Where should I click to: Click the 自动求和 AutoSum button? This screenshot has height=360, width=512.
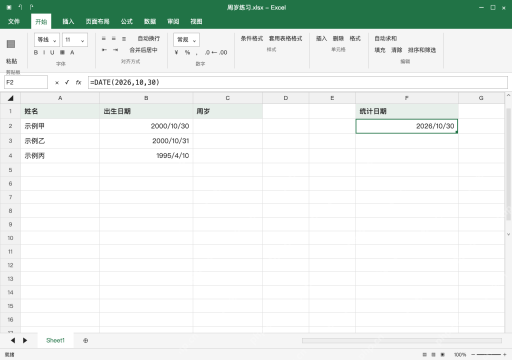pyautogui.click(x=386, y=39)
